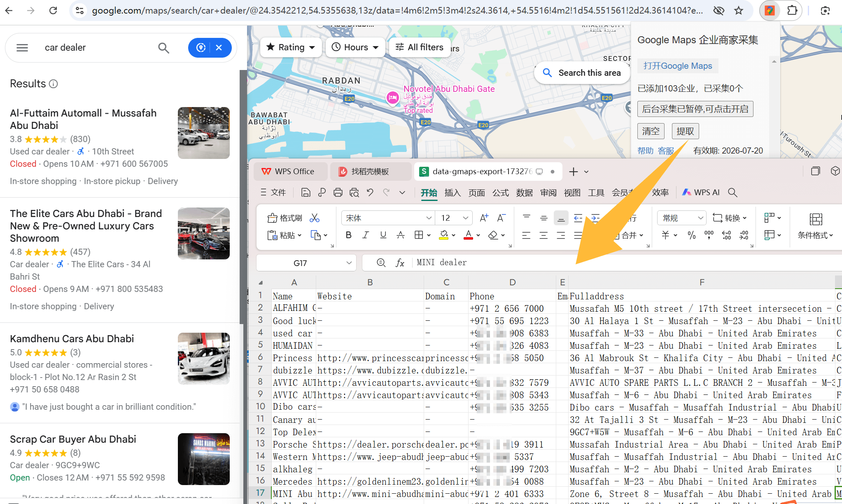Viewport: 842px width, 504px height.
Task: Undo the last action in WPS
Action: coord(370,193)
